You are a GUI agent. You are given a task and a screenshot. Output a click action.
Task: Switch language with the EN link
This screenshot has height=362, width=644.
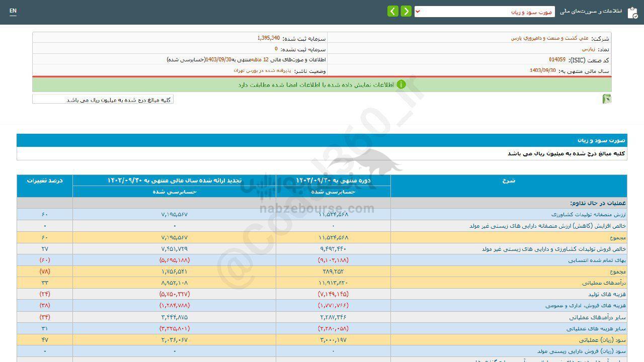click(13, 11)
